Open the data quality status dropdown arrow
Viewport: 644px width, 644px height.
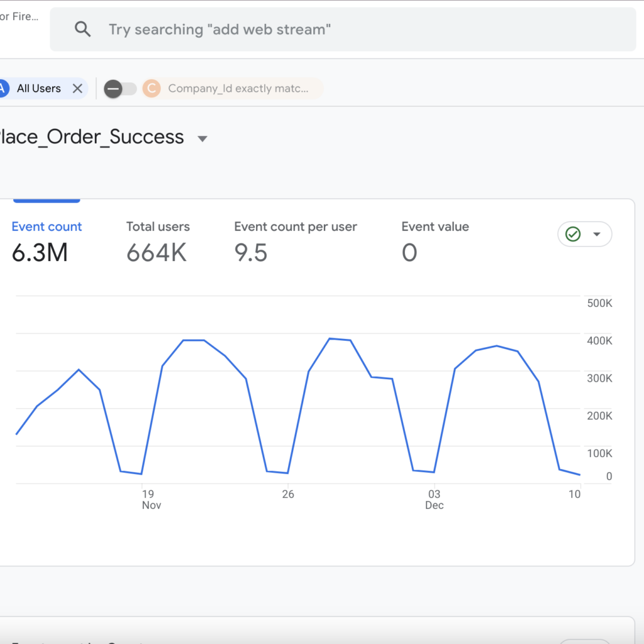597,234
